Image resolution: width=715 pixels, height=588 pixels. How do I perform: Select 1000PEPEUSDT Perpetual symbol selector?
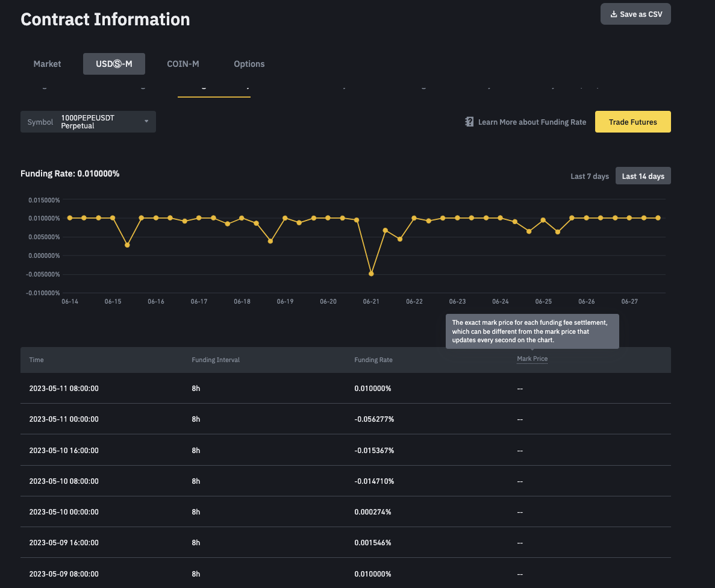pyautogui.click(x=88, y=122)
